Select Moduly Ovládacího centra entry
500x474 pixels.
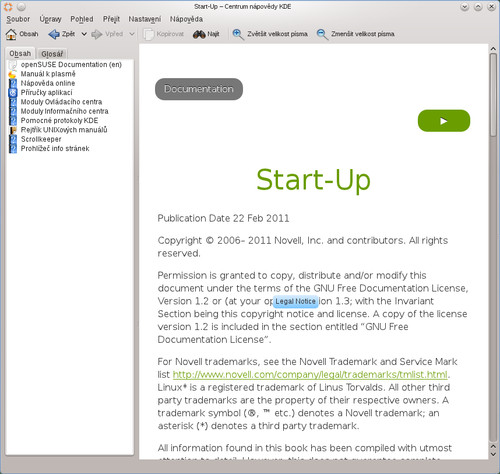coord(61,102)
